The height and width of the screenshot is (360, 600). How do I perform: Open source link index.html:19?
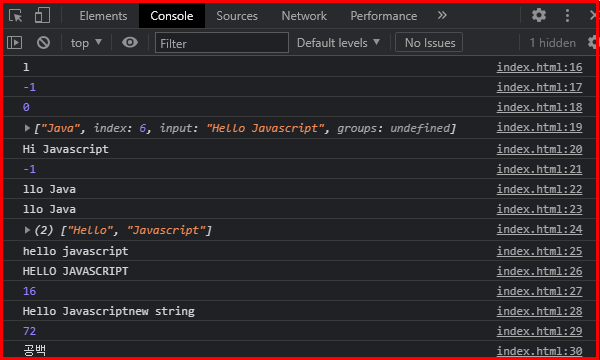pyautogui.click(x=539, y=127)
